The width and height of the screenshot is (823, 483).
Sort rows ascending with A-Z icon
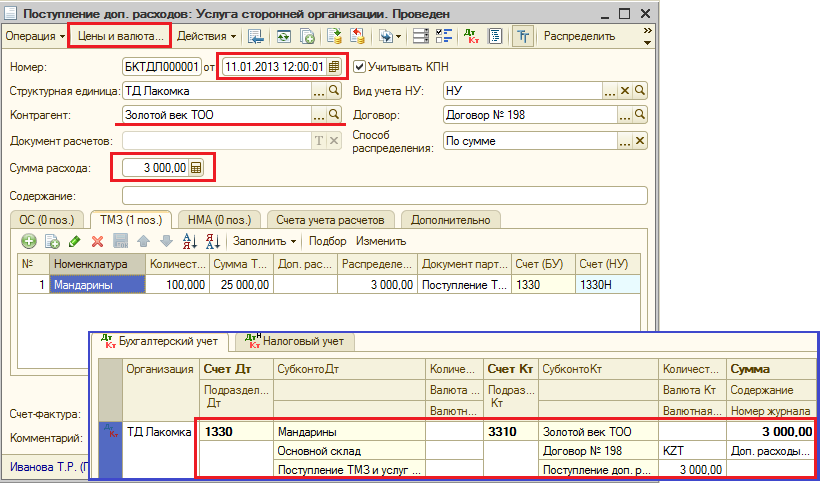point(190,241)
